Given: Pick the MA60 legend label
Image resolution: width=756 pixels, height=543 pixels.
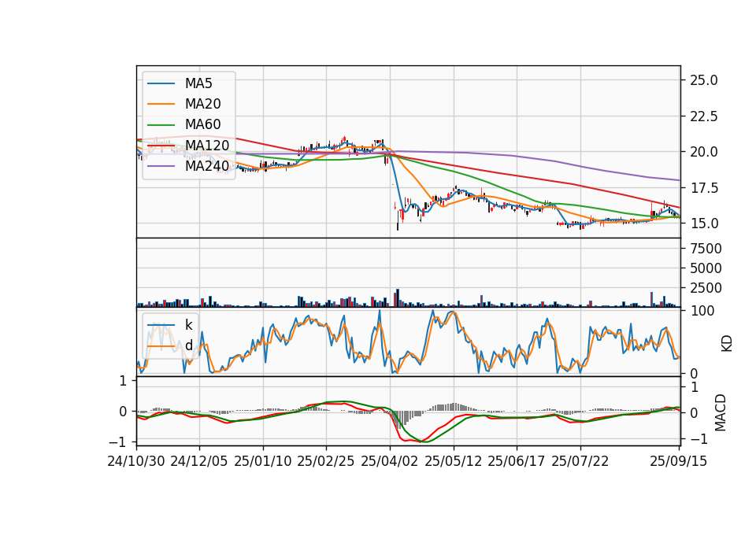Looking at the screenshot, I should pyautogui.click(x=202, y=125).
